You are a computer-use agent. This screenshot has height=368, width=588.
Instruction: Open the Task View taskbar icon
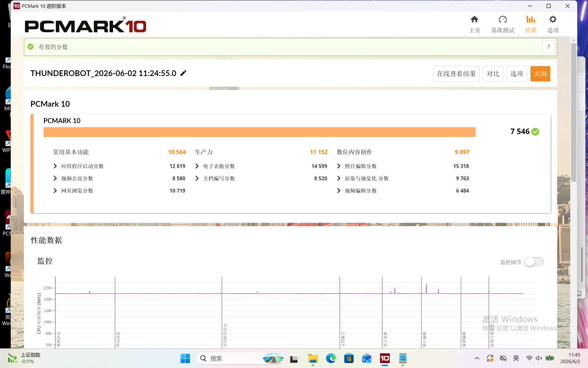click(x=294, y=359)
